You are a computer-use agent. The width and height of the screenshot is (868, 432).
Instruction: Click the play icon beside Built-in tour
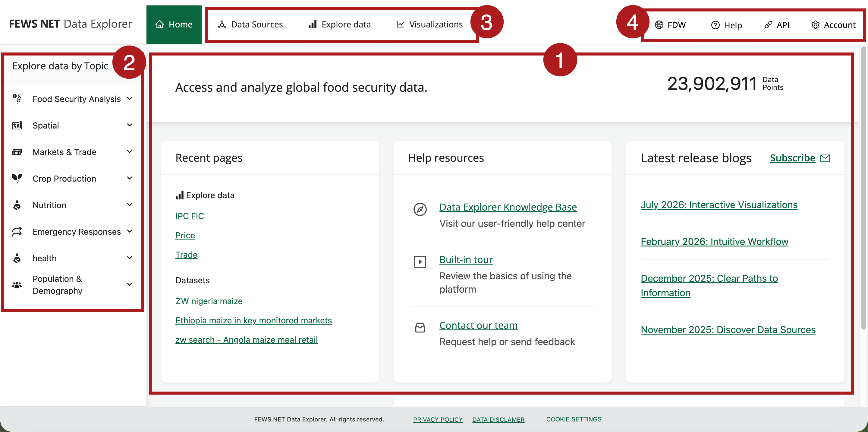point(420,262)
